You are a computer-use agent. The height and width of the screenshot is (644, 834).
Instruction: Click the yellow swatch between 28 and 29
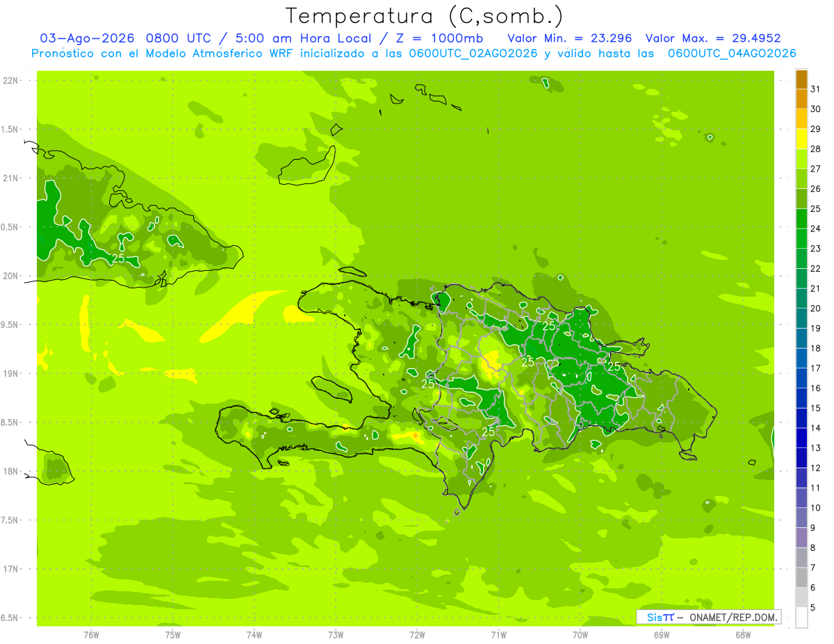click(x=801, y=140)
